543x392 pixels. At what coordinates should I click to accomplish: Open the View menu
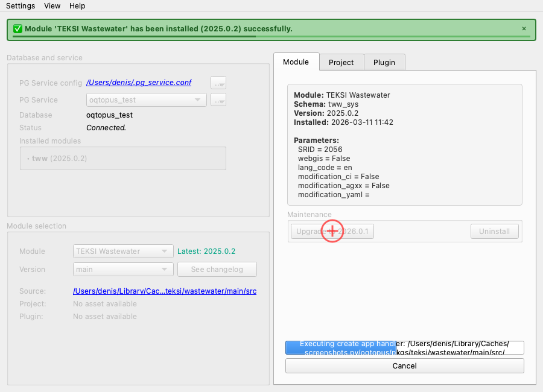coord(52,6)
